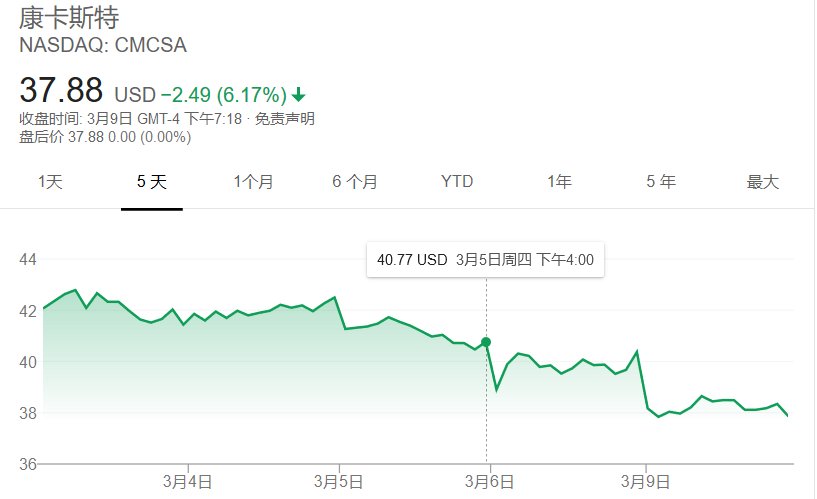This screenshot has height=499, width=817.
Task: Open the 最大 maximum range tab
Action: [x=762, y=182]
